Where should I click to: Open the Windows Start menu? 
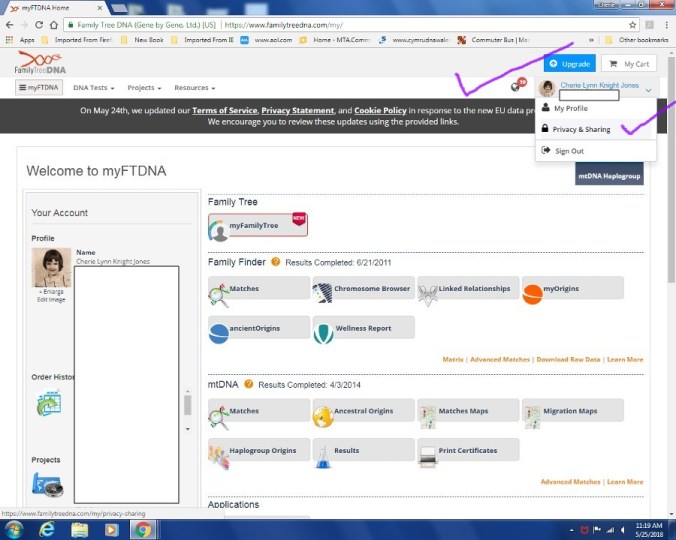(x=13, y=529)
